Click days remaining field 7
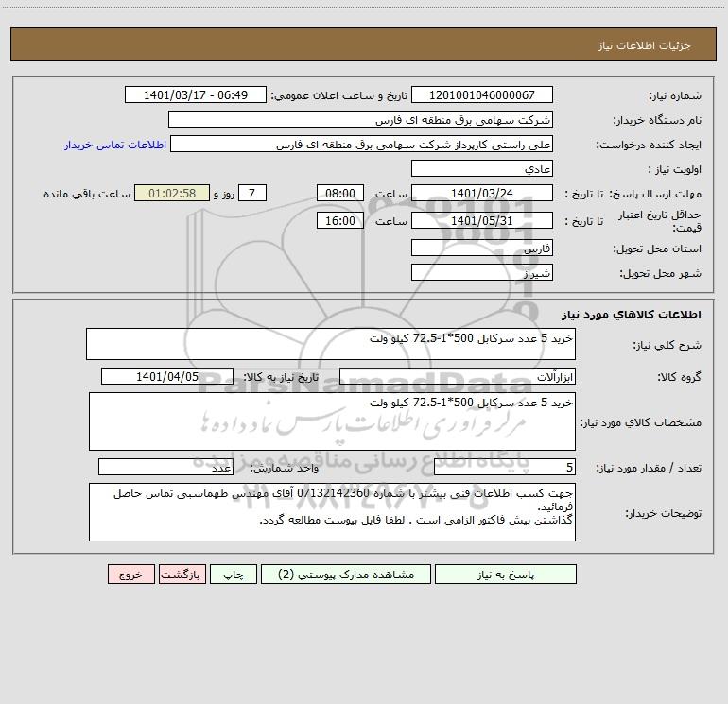The width and height of the screenshot is (728, 704). 252,193
